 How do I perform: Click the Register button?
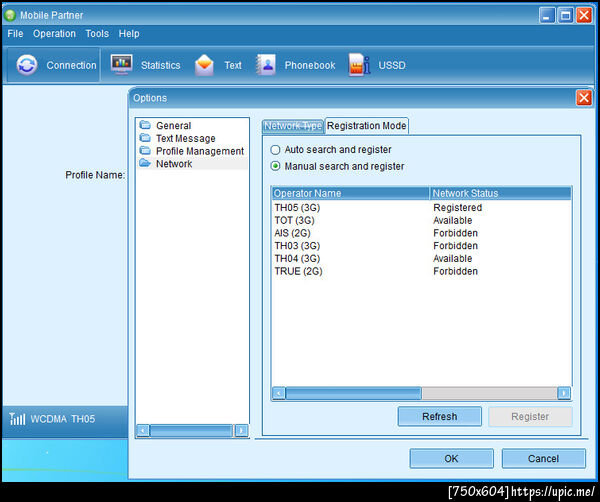[x=530, y=416]
